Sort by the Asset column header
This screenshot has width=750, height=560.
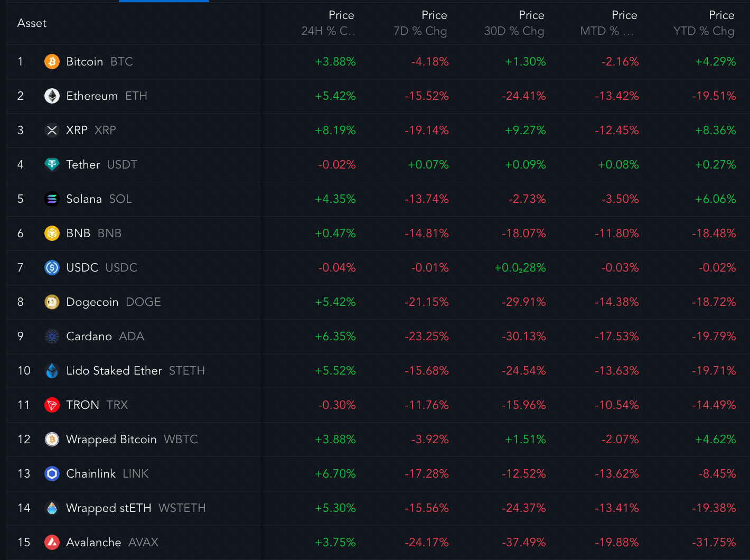point(32,23)
